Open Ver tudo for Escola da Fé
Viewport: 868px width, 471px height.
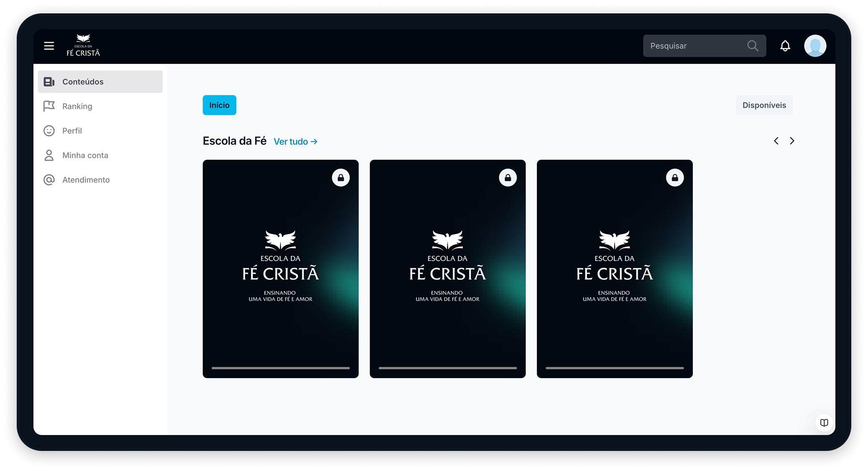click(x=295, y=141)
